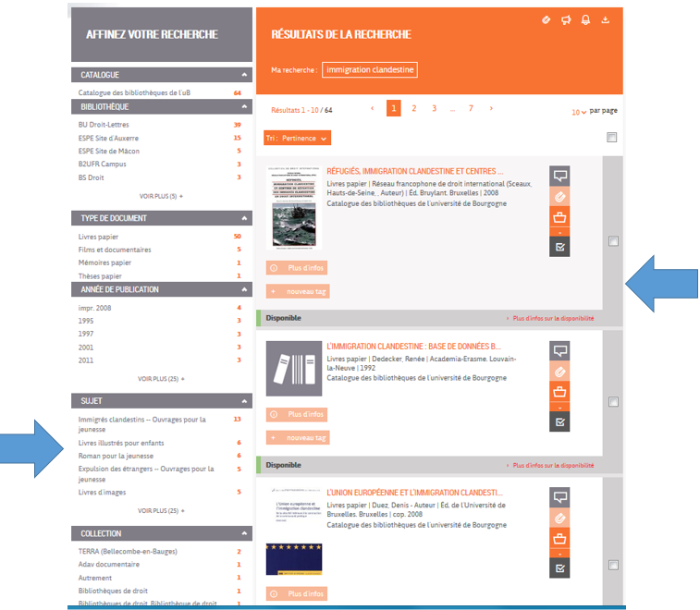Image resolution: width=700 pixels, height=610 pixels.
Task: Click the bell alert icon in header
Action: click(585, 19)
